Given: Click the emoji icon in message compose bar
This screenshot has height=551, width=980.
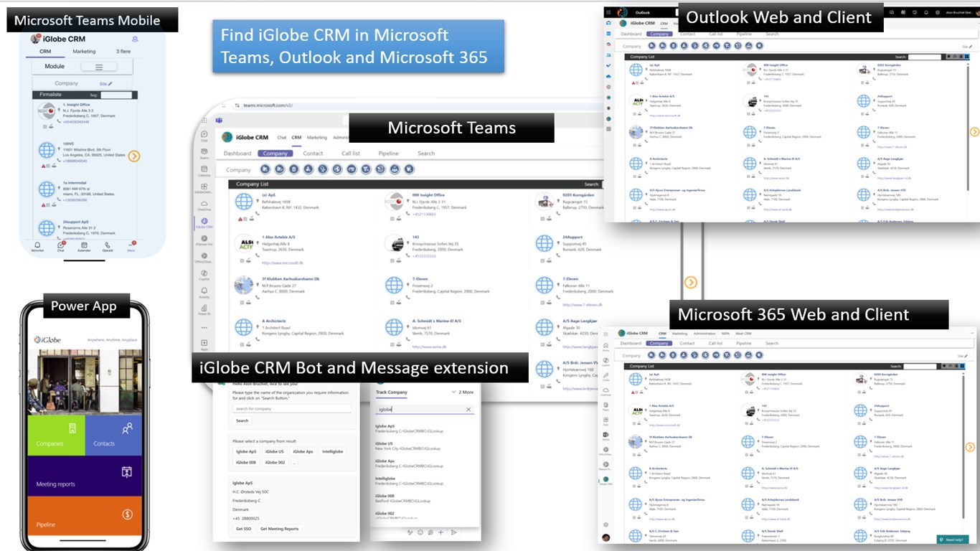Looking at the screenshot, I should point(420,532).
